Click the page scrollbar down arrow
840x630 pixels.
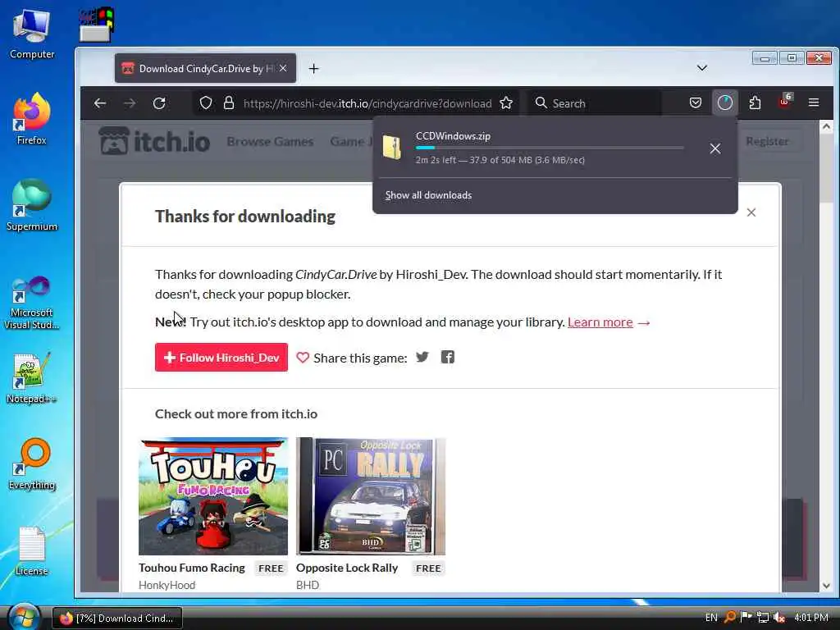(826, 586)
